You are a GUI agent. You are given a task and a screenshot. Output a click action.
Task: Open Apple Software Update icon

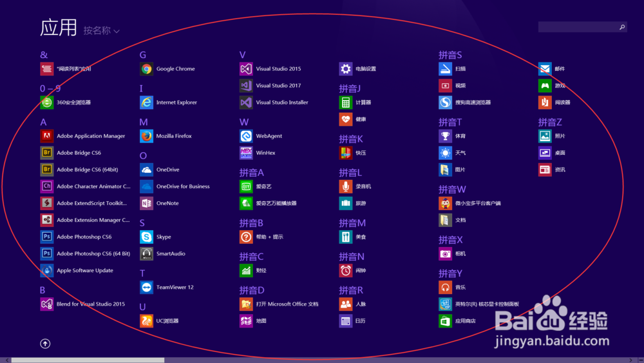[x=47, y=271]
